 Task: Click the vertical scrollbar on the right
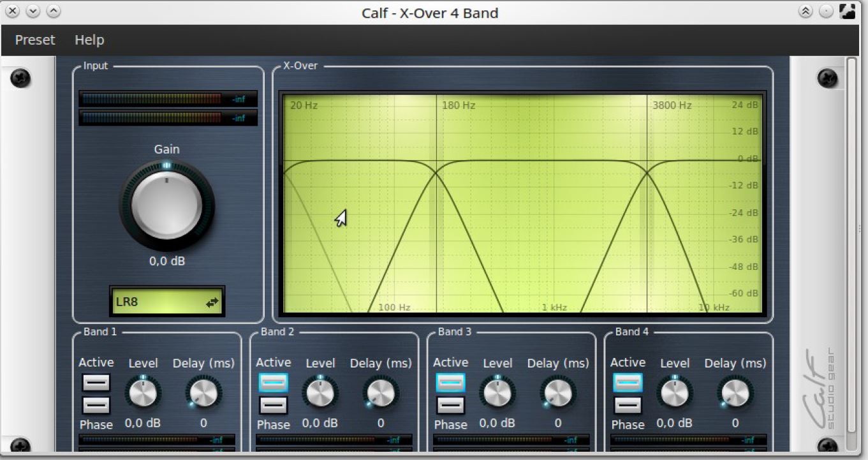pos(851,246)
